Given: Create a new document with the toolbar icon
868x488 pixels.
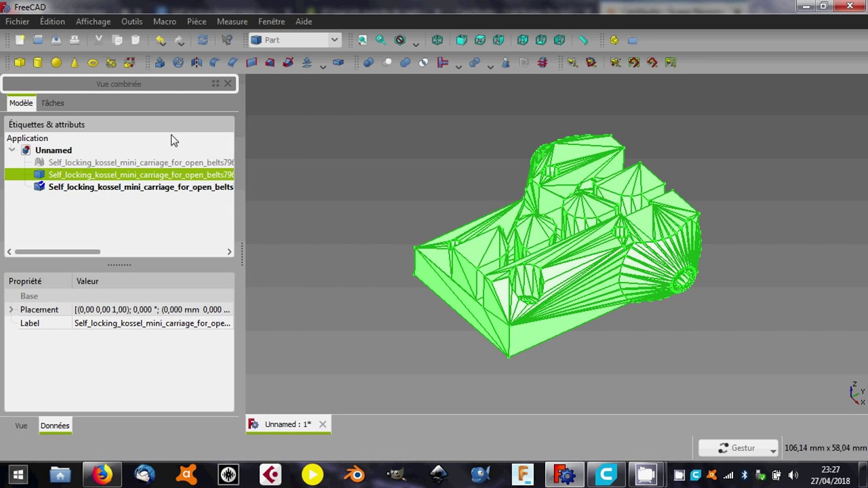Looking at the screenshot, I should [x=20, y=40].
